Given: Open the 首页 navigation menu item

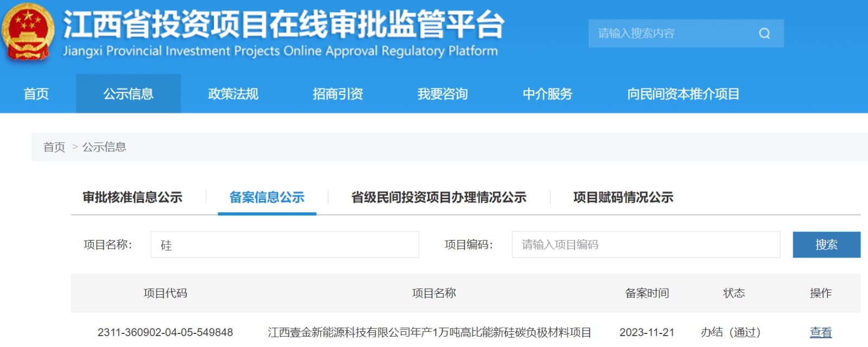Looking at the screenshot, I should [x=36, y=94].
